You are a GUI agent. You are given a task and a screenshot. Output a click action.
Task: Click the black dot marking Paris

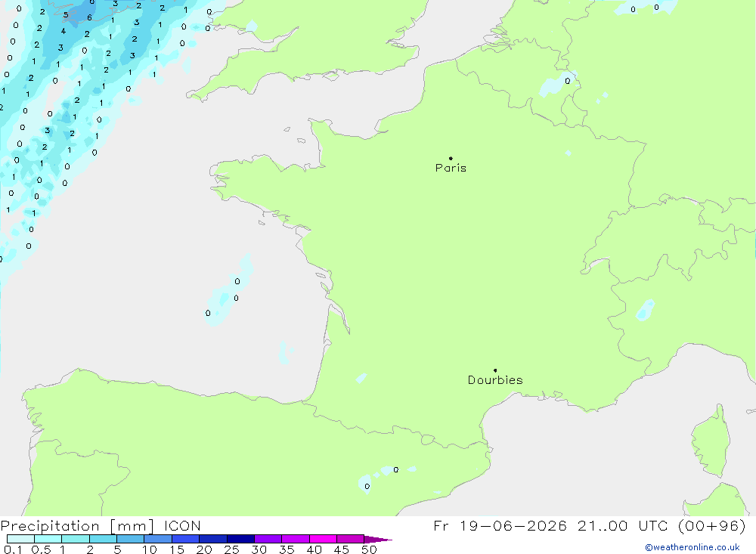pos(451,158)
